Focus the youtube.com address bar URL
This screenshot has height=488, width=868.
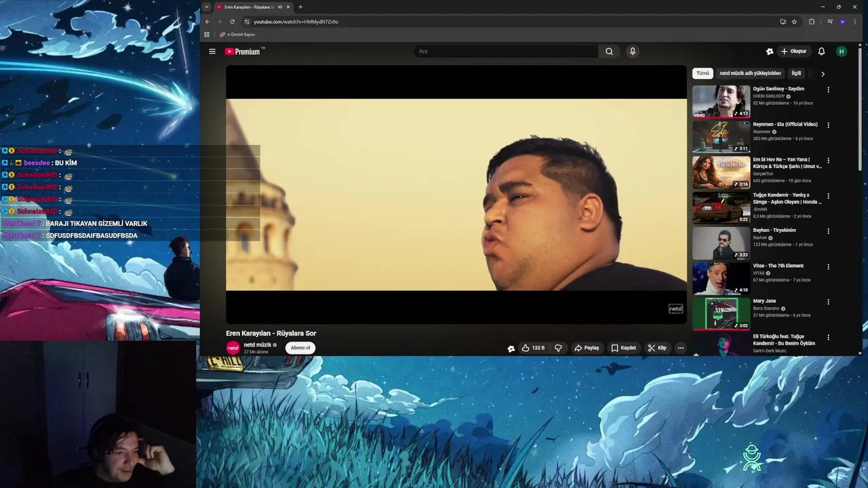(x=296, y=22)
